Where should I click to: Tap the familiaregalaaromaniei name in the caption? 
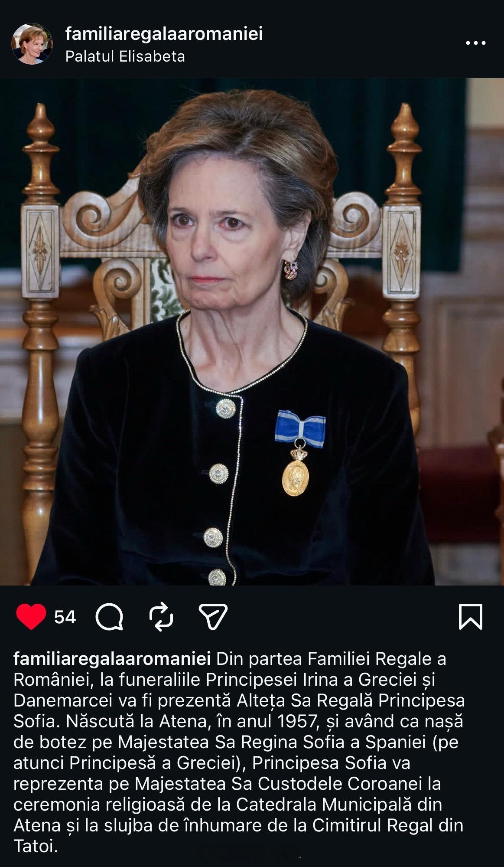click(112, 659)
